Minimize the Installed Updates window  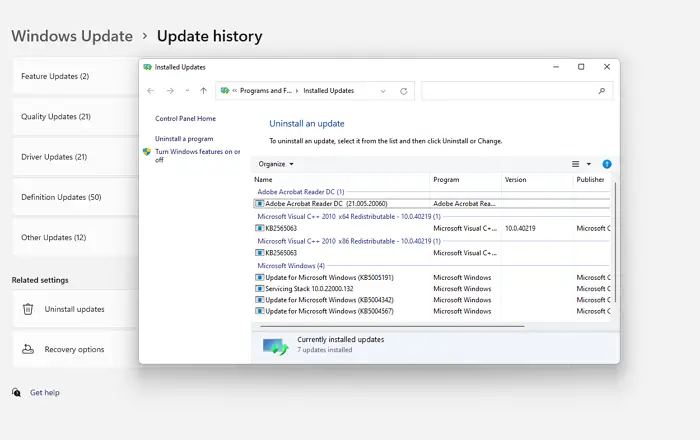556,67
